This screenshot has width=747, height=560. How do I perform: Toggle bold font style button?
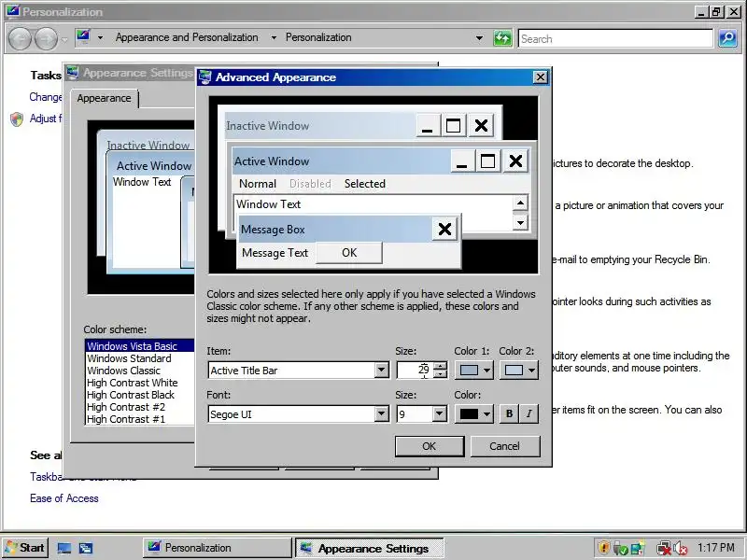click(509, 413)
